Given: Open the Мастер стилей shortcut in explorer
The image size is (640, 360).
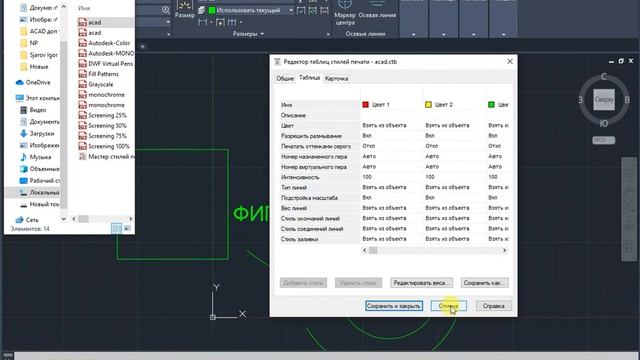Looking at the screenshot, I should pyautogui.click(x=105, y=157).
